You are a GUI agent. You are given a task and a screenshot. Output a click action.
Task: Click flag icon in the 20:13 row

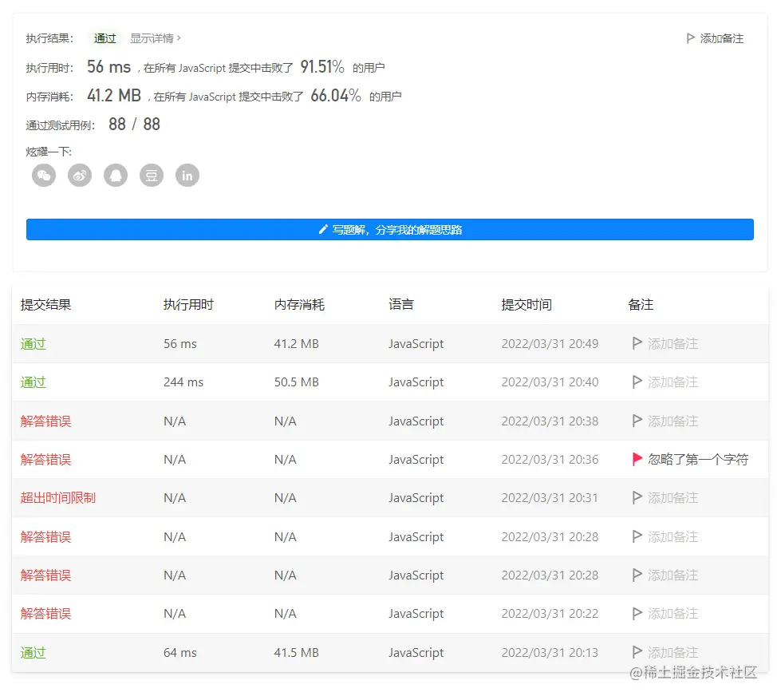point(637,652)
